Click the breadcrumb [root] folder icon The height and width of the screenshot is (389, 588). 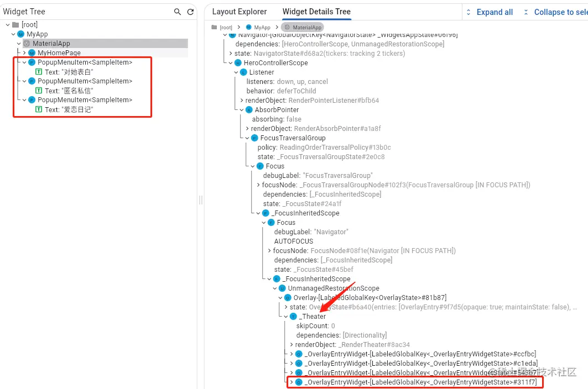click(214, 28)
